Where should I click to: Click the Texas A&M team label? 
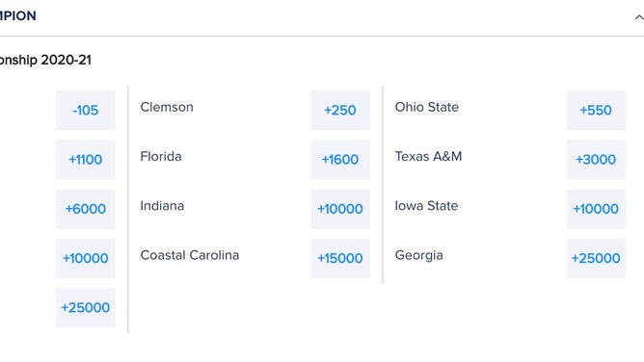click(x=428, y=156)
